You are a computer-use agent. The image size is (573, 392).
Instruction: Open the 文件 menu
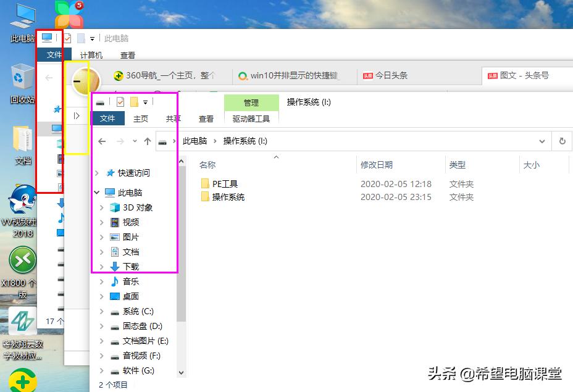[x=108, y=119]
